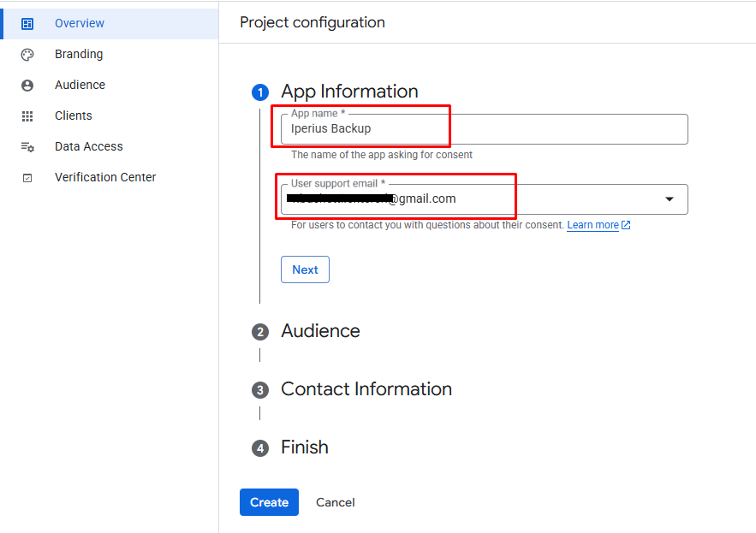Click the Create button
This screenshot has height=533, width=756.
coord(269,502)
